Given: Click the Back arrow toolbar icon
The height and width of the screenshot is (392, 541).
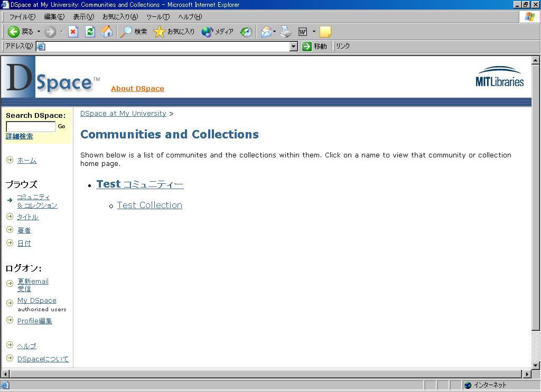Looking at the screenshot, I should click(x=13, y=32).
